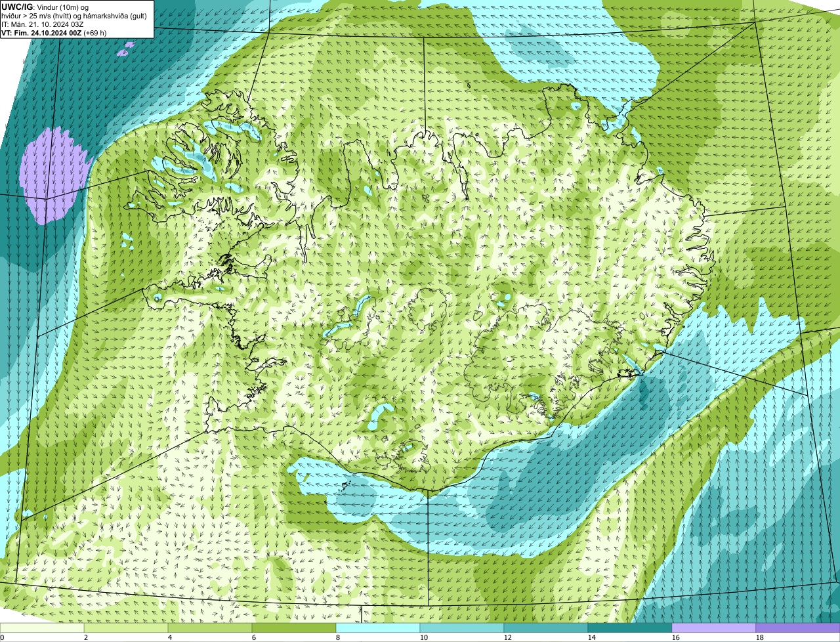The width and height of the screenshot is (840, 642).
Task: Click the scale label "8"
Action: (x=338, y=637)
